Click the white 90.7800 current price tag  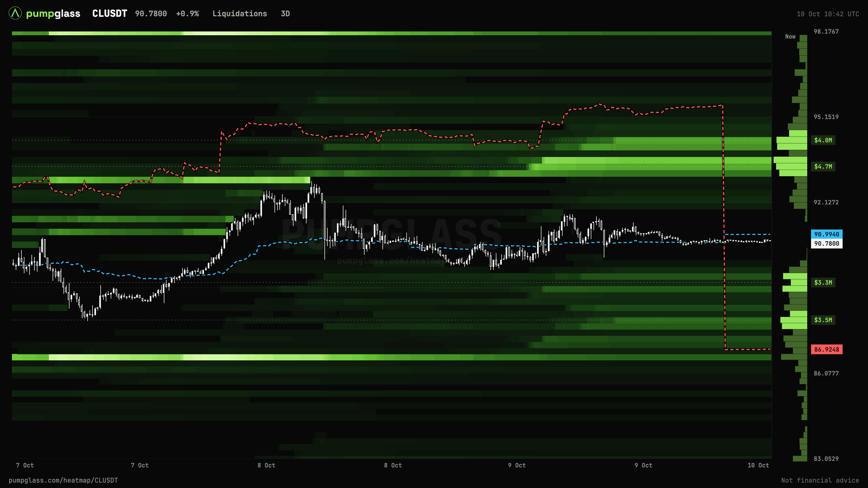point(826,243)
